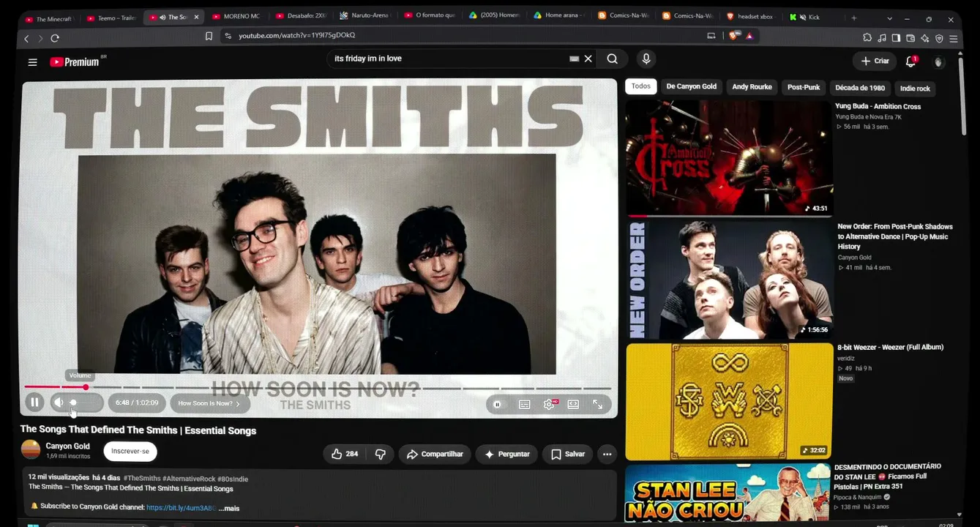Switch to the Naruto-Arena tab
This screenshot has width=980, height=527.
(364, 15)
